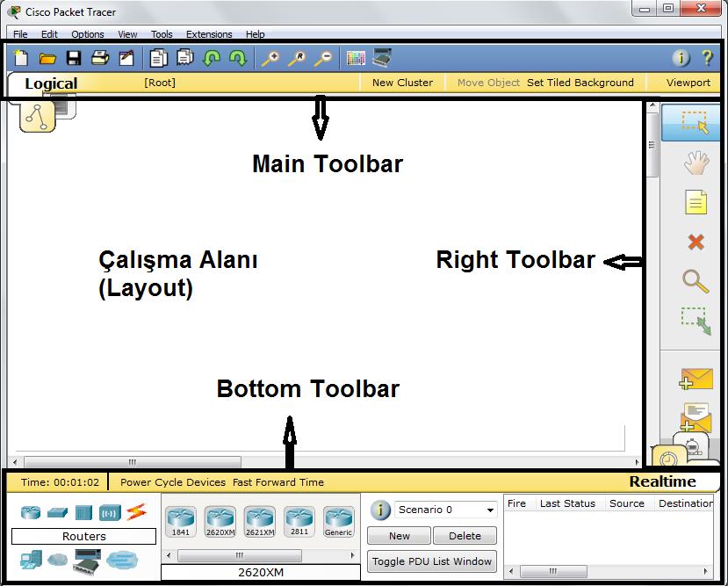728x586 pixels.
Task: Activate the red X Delete tool
Action: click(x=696, y=242)
